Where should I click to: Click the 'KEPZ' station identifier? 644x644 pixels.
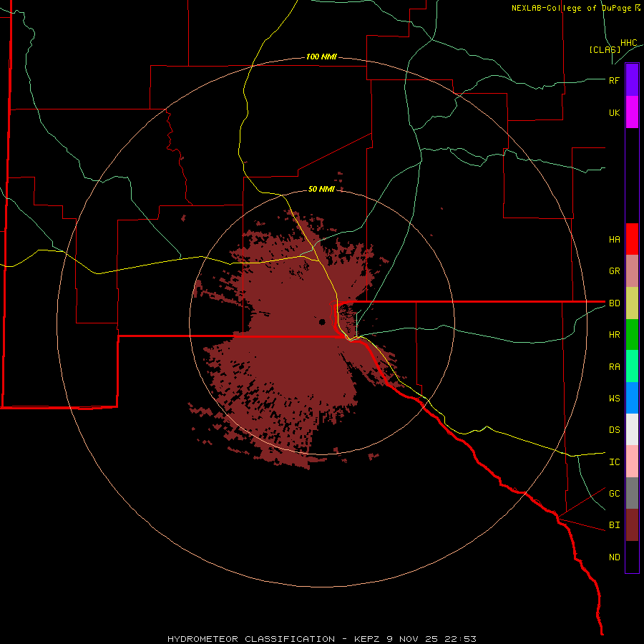(x=367, y=639)
